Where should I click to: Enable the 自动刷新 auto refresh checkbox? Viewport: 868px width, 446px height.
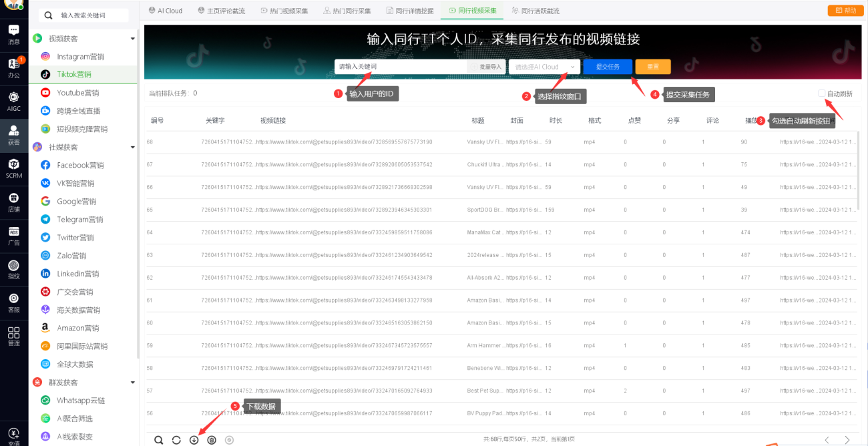822,93
